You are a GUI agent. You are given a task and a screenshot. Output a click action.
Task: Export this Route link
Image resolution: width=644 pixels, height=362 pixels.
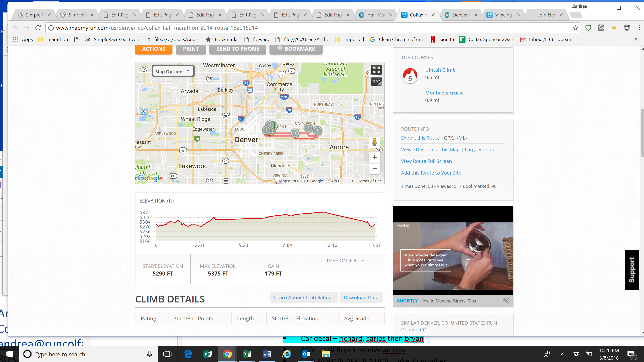(x=420, y=138)
